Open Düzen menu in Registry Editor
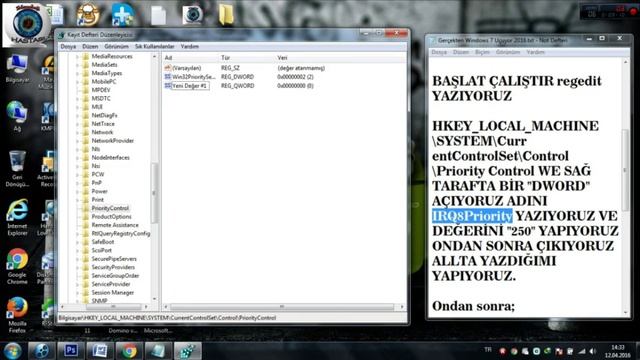640x360 pixels. pyautogui.click(x=90, y=47)
